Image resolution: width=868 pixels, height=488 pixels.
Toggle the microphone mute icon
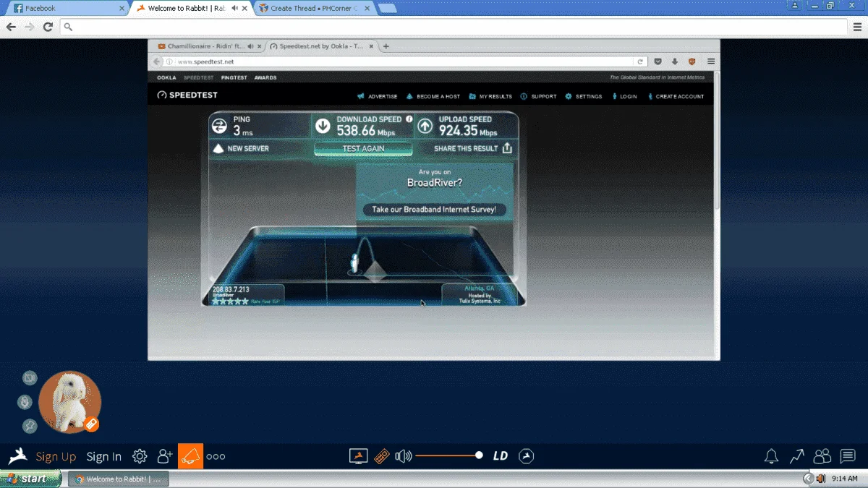tap(25, 402)
